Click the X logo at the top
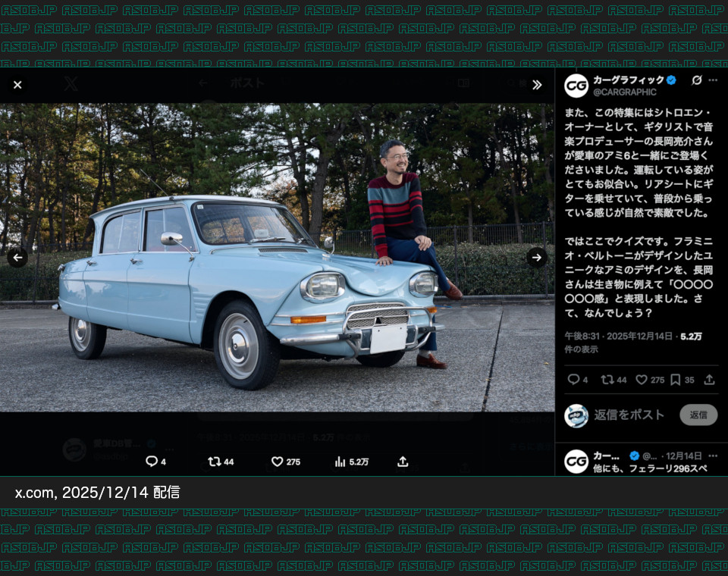This screenshot has width=728, height=576. coord(71,84)
